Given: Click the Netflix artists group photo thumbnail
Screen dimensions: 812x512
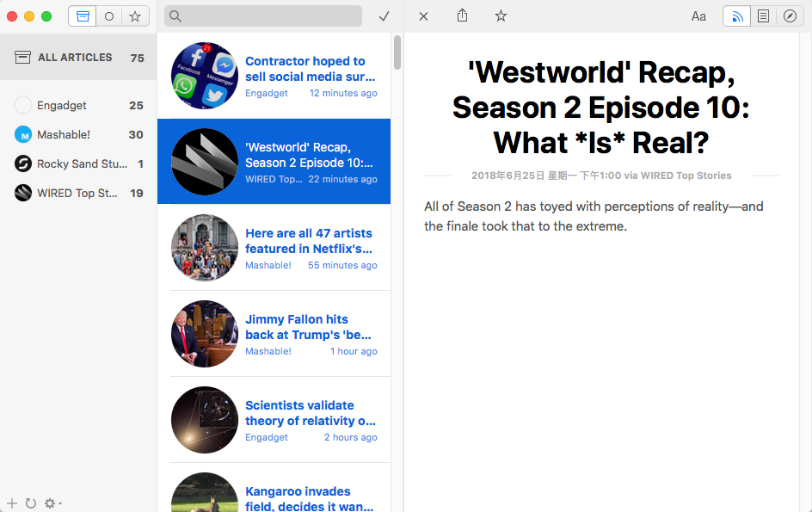Looking at the screenshot, I should click(205, 248).
